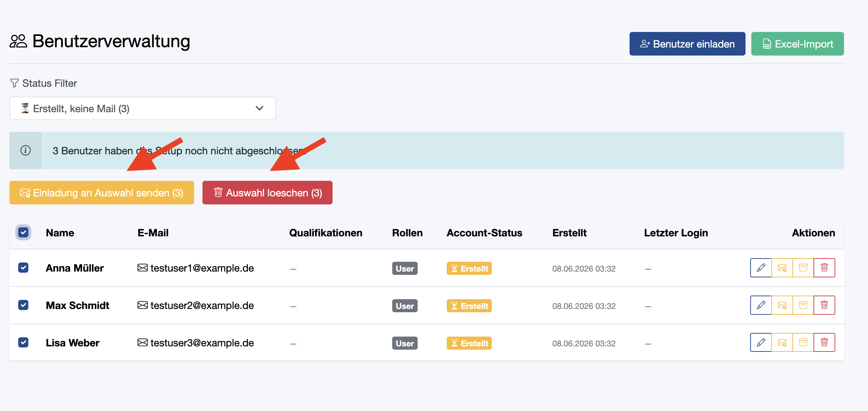The image size is (868, 411).
Task: Click creation date in Anna Müller row
Action: 584,269
